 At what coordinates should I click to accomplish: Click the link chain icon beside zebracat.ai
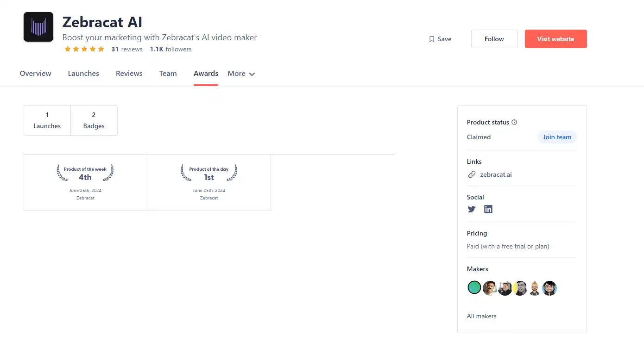click(472, 174)
